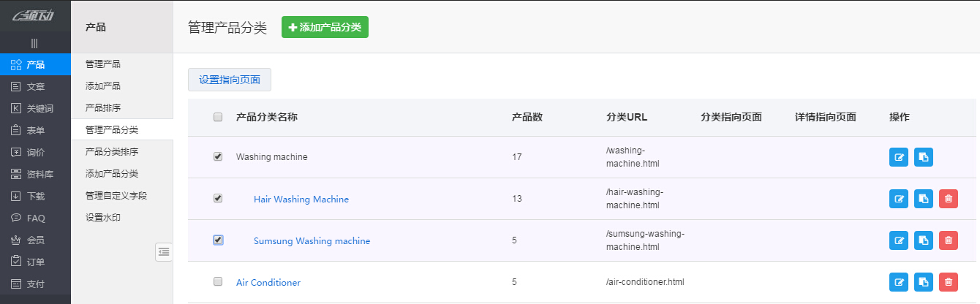Open 订单 section in left sidebar
The width and height of the screenshot is (980, 304).
click(x=35, y=262)
